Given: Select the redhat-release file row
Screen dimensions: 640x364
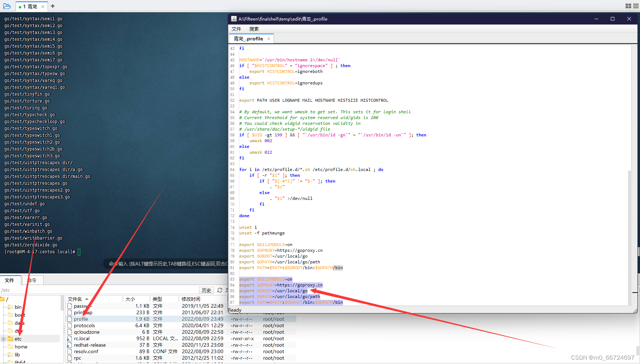Looking at the screenshot, I should 181,345.
